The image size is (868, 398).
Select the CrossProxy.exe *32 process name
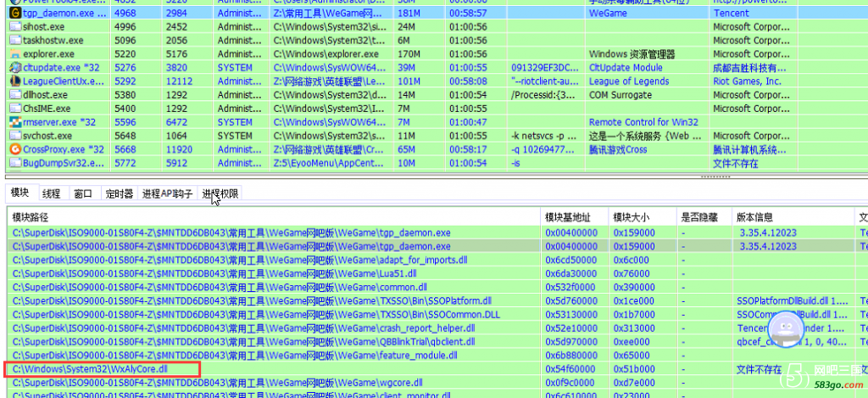[64, 149]
